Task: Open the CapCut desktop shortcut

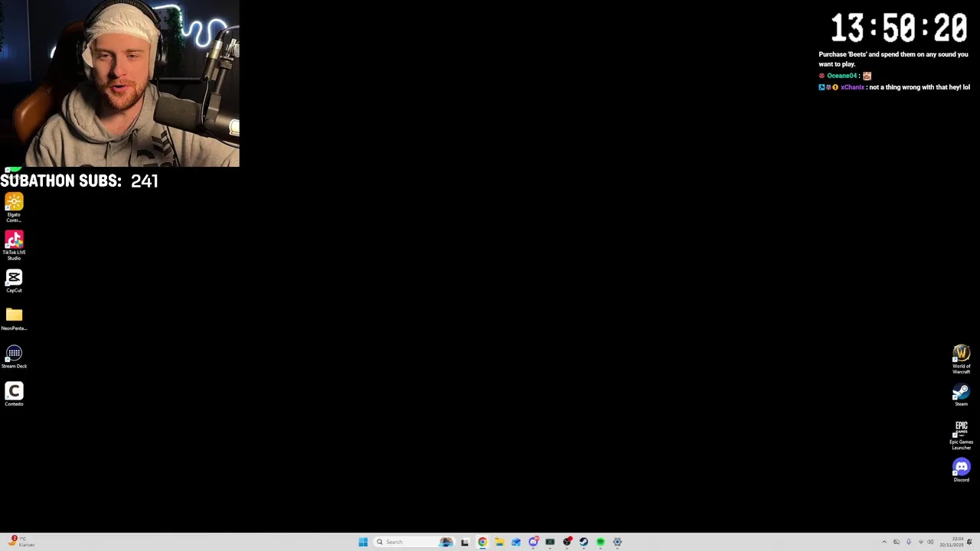Action: click(x=14, y=281)
